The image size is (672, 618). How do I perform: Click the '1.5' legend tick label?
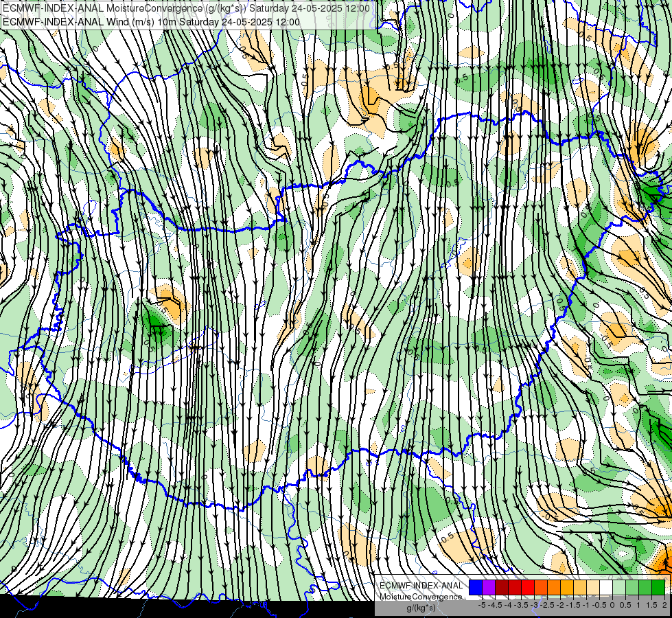pyautogui.click(x=651, y=605)
